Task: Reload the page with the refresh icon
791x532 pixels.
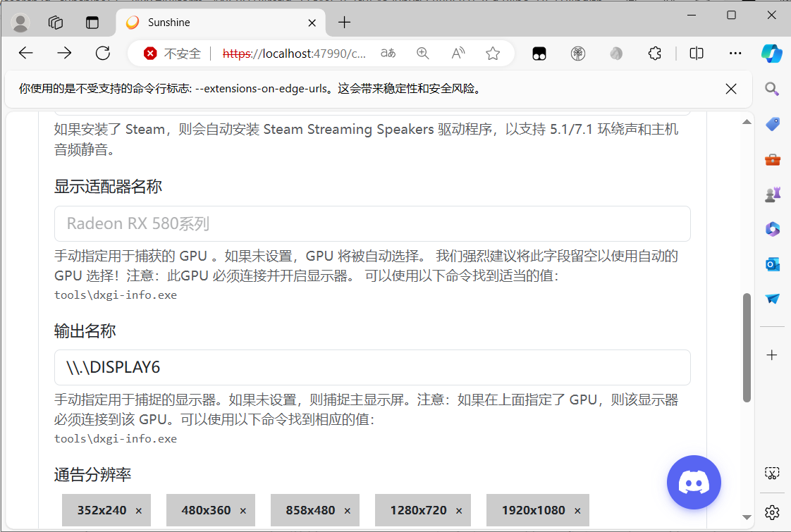Action: tap(103, 53)
